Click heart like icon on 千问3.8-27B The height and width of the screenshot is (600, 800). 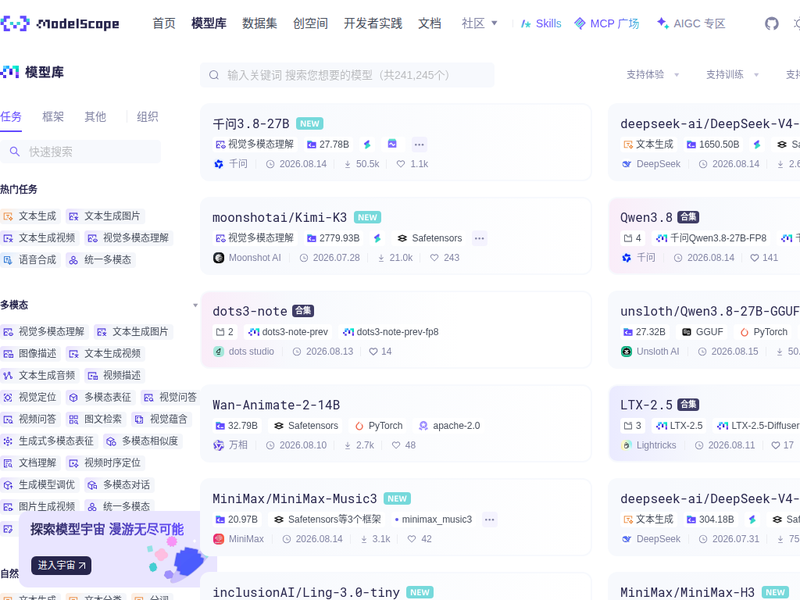[x=401, y=164]
